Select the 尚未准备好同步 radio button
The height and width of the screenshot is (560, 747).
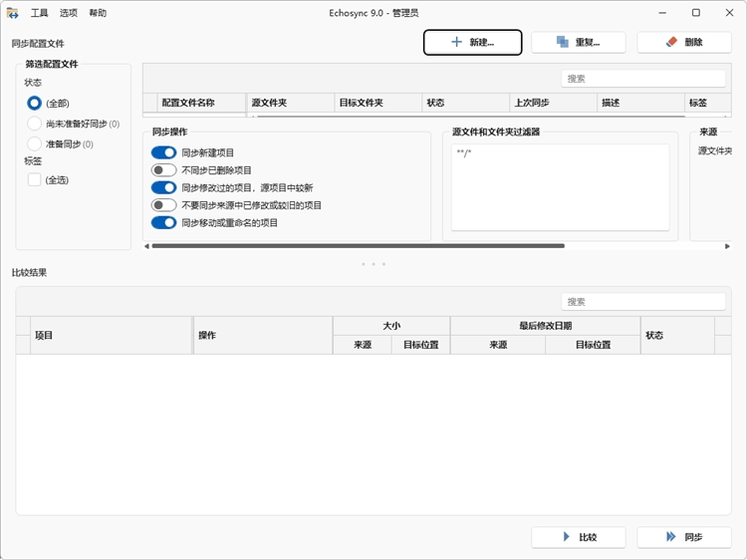point(34,124)
